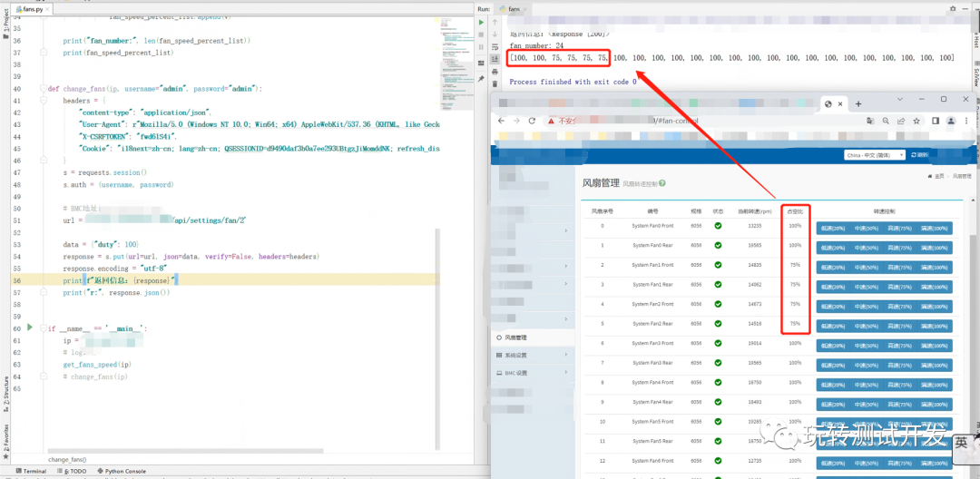Image resolution: width=980 pixels, height=479 pixels.
Task: Click the 英 input method indicator
Action: (961, 443)
